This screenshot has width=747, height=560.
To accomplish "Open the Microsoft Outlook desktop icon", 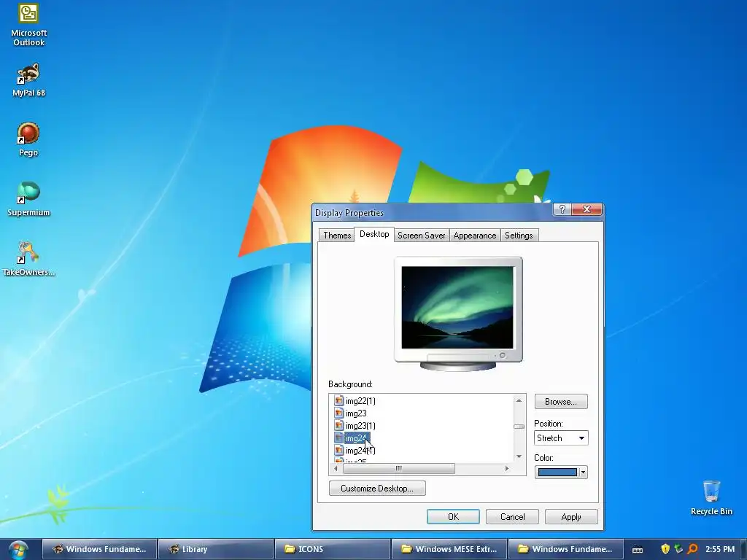I will [x=28, y=25].
